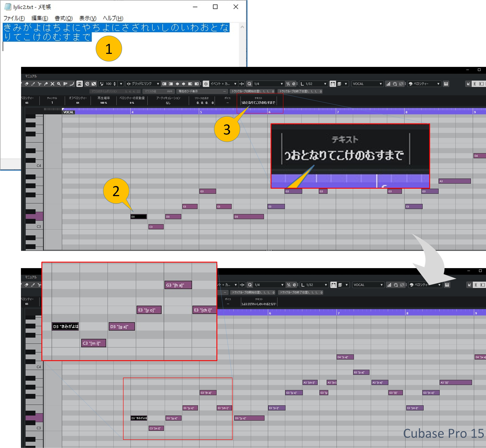486x448 pixels.
Task: Toggle the Snap button in upper toolbar
Action: 206,84
